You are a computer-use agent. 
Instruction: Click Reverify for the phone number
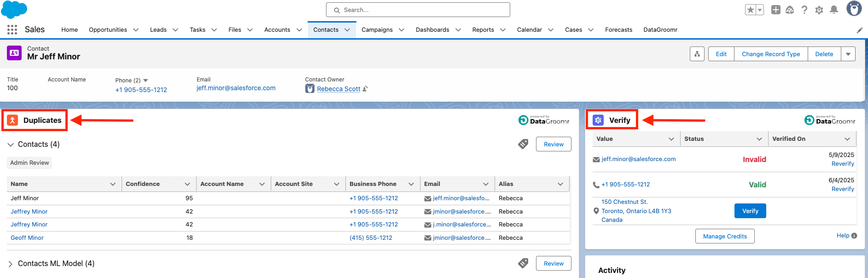click(x=843, y=189)
